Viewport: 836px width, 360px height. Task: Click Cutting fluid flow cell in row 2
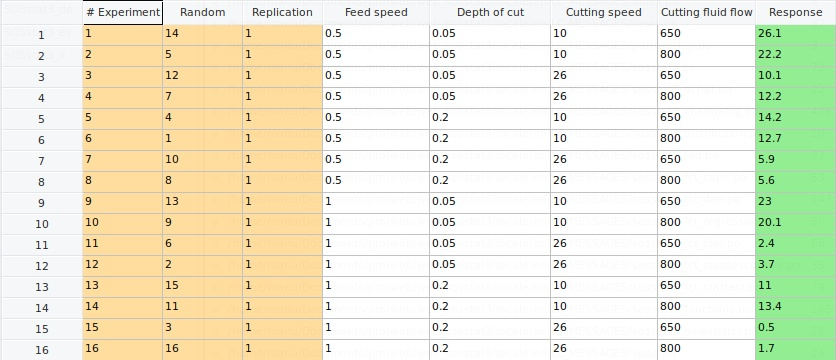click(x=706, y=56)
